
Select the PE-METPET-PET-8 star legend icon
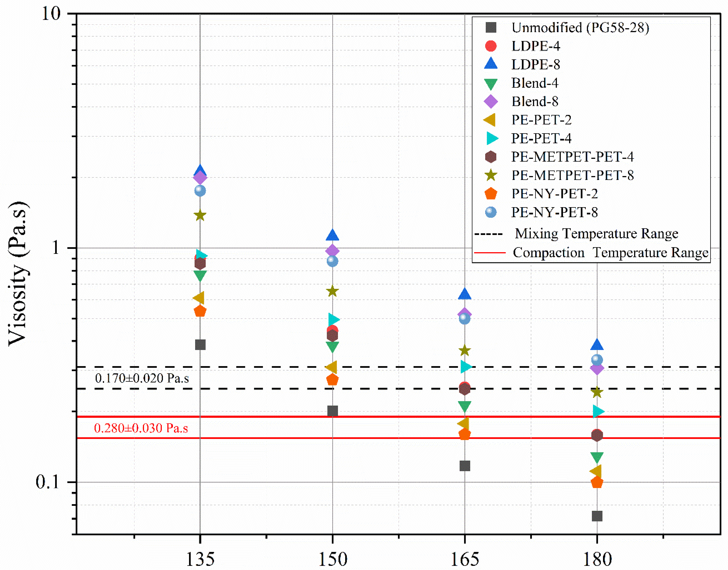point(491,175)
